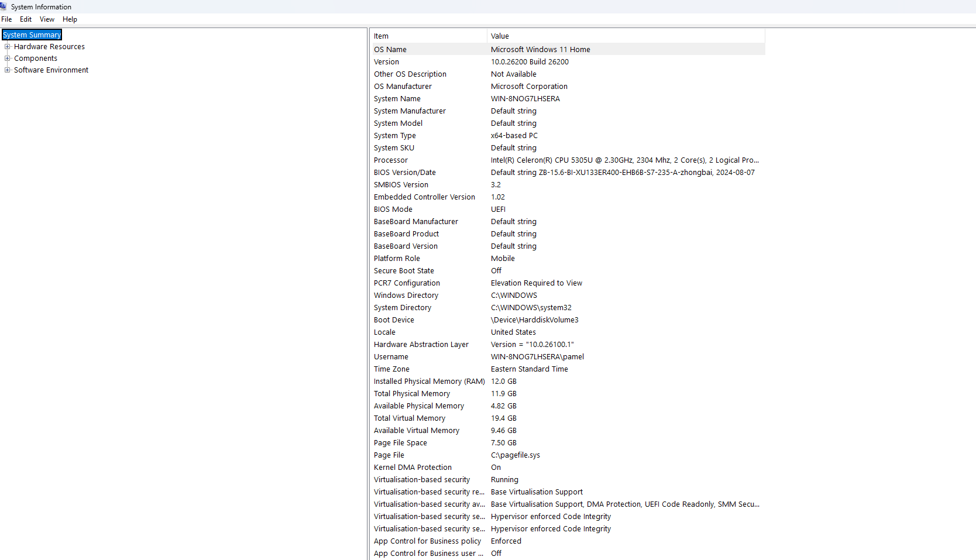
Task: Select the BaseBoard Version row
Action: (x=568, y=246)
